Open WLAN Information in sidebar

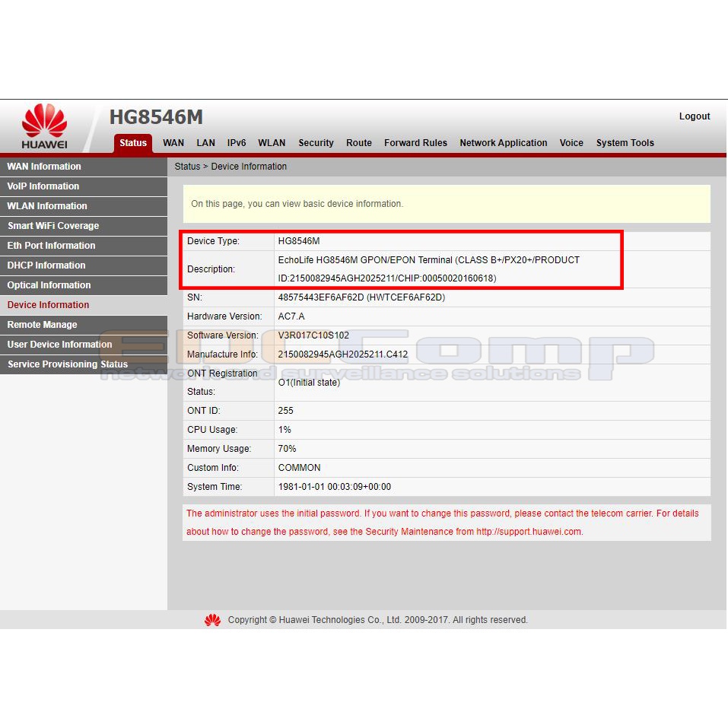coord(84,206)
